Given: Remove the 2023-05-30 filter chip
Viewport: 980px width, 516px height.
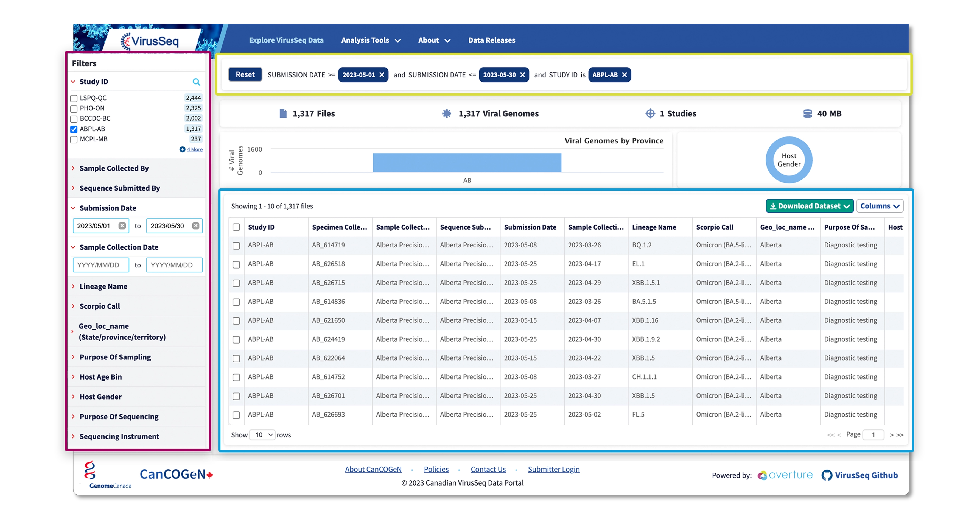Looking at the screenshot, I should click(523, 75).
